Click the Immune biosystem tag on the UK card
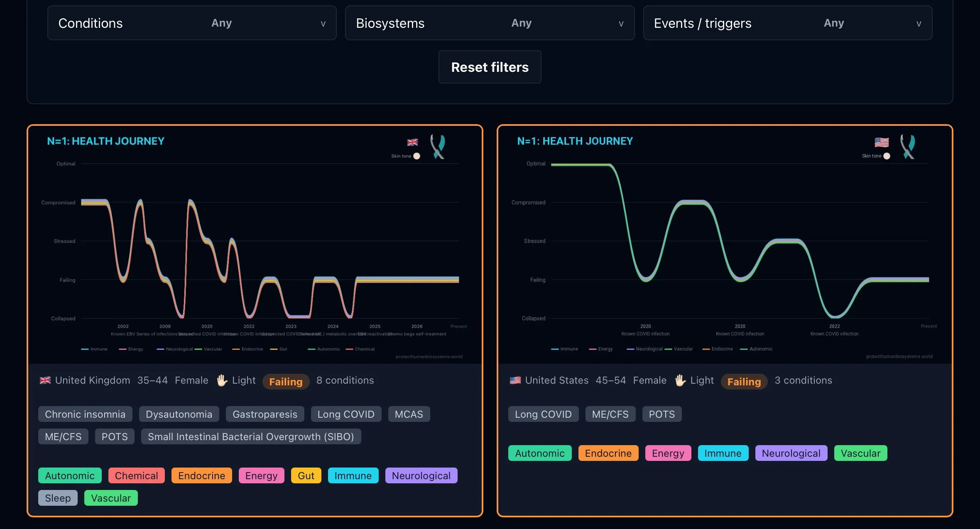This screenshot has width=980, height=529. pyautogui.click(x=353, y=475)
